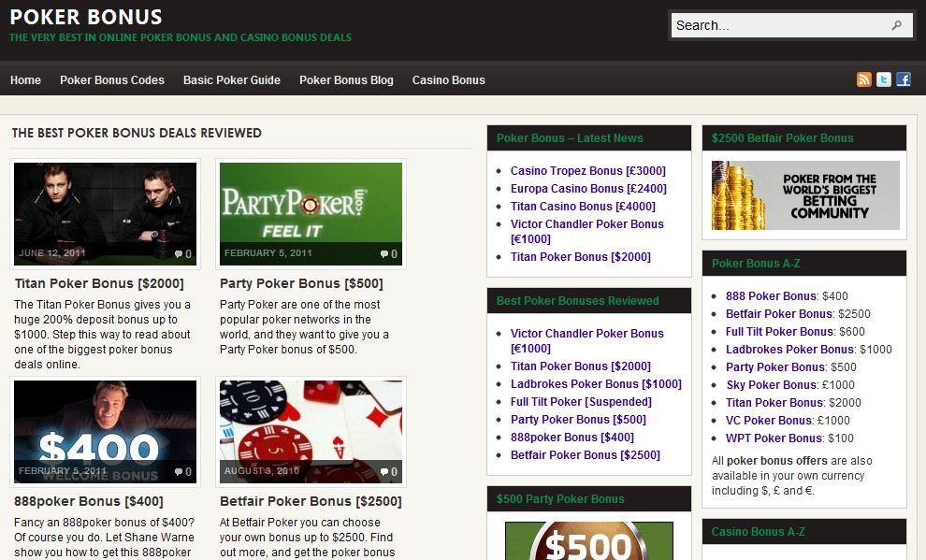Image resolution: width=926 pixels, height=560 pixels.
Task: Click the site tagline below the title
Action: pyautogui.click(x=181, y=37)
